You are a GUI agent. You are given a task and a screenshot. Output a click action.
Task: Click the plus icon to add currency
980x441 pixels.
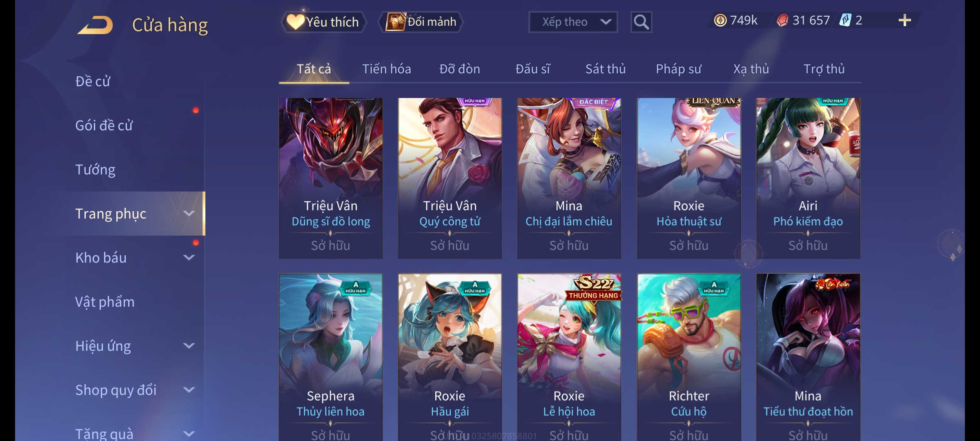905,20
